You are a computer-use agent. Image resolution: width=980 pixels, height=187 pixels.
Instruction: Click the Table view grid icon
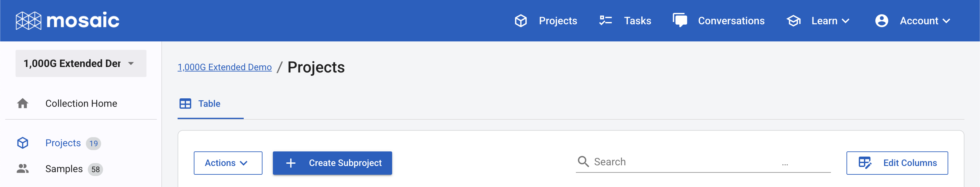pyautogui.click(x=185, y=104)
